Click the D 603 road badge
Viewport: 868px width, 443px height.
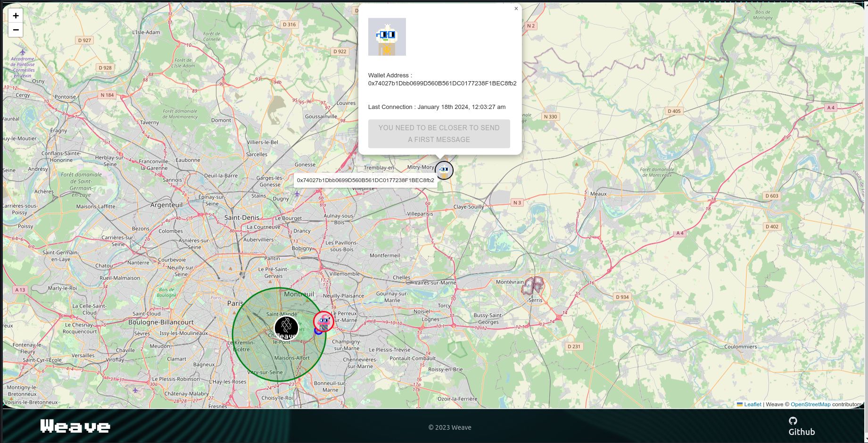pyautogui.click(x=772, y=196)
